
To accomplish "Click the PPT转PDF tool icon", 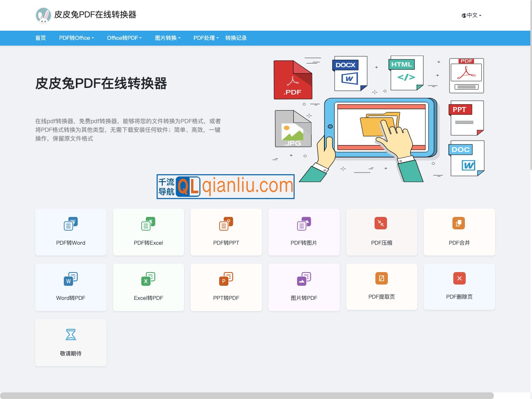I will [x=226, y=278].
